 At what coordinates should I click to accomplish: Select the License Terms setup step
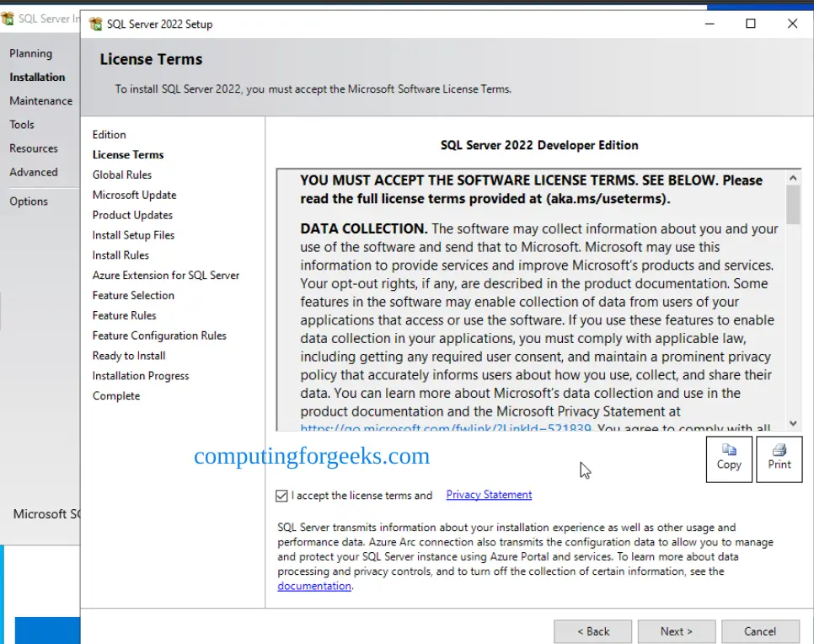(128, 155)
